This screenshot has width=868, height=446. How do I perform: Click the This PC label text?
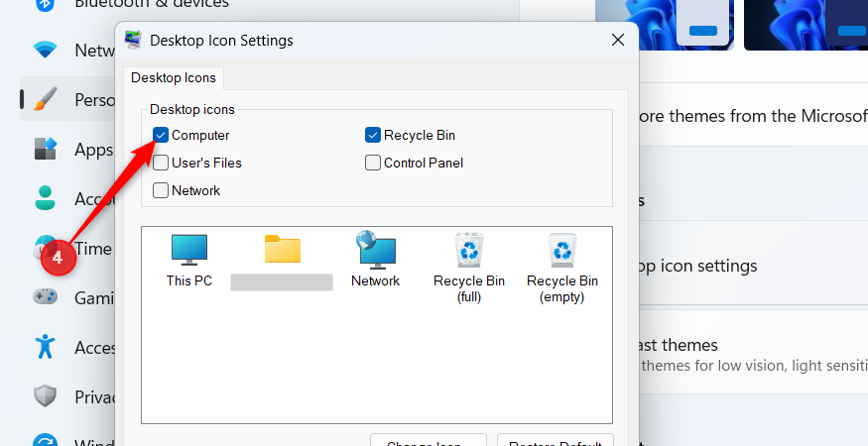[x=189, y=280]
